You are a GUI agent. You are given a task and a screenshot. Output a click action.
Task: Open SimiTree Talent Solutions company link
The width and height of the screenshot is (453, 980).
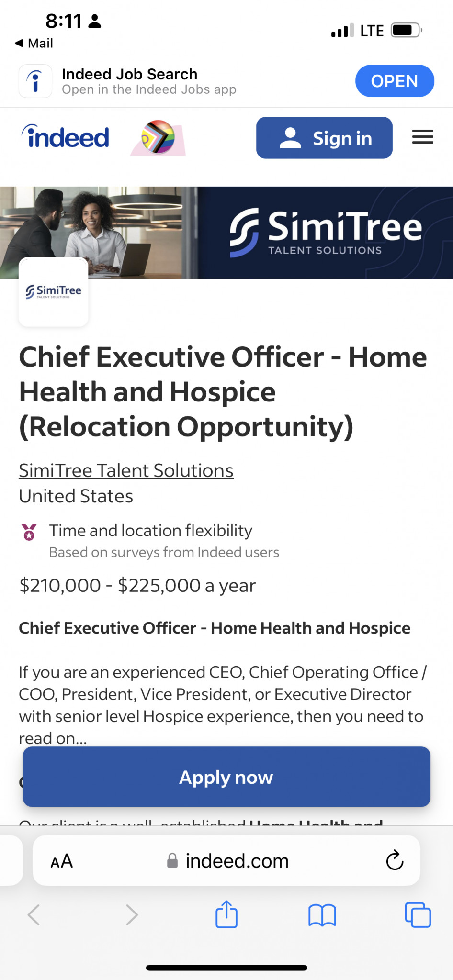tap(126, 470)
